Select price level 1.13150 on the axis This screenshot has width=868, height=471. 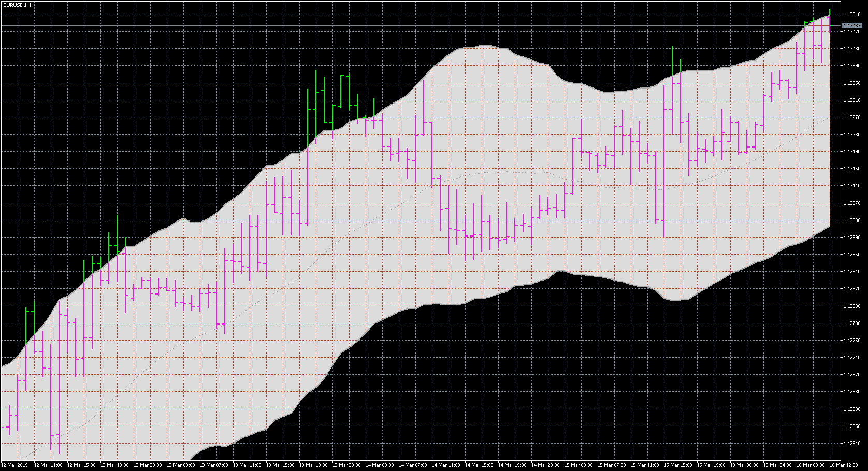(x=852, y=169)
